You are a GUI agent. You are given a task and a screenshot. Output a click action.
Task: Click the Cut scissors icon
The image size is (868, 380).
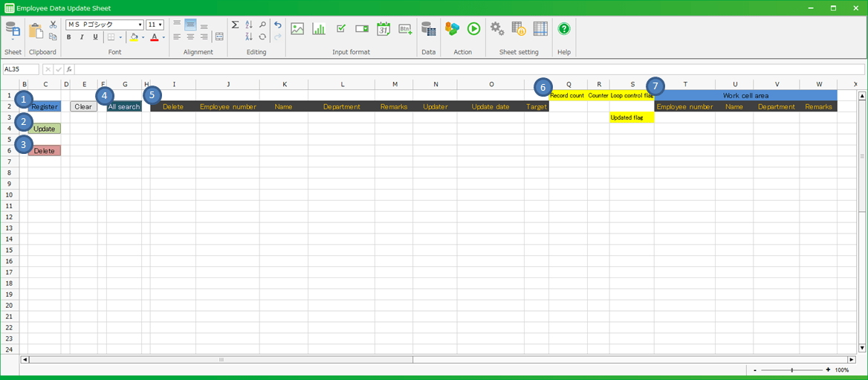(x=53, y=25)
